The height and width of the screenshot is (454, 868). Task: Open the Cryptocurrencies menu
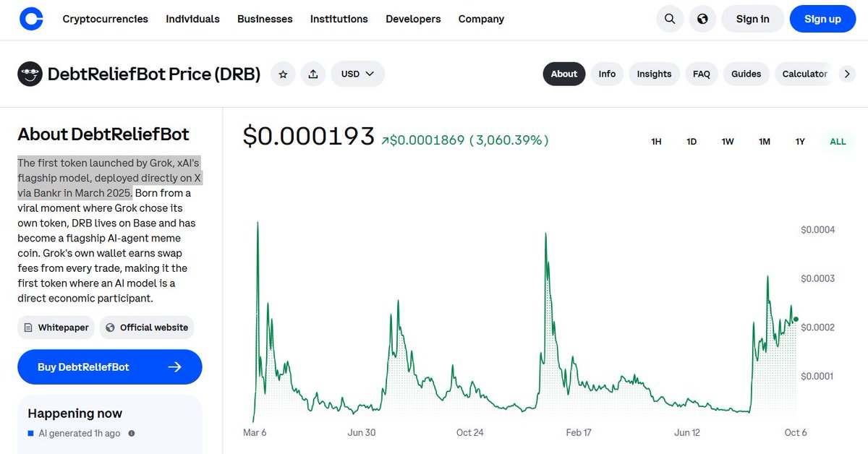(x=106, y=19)
